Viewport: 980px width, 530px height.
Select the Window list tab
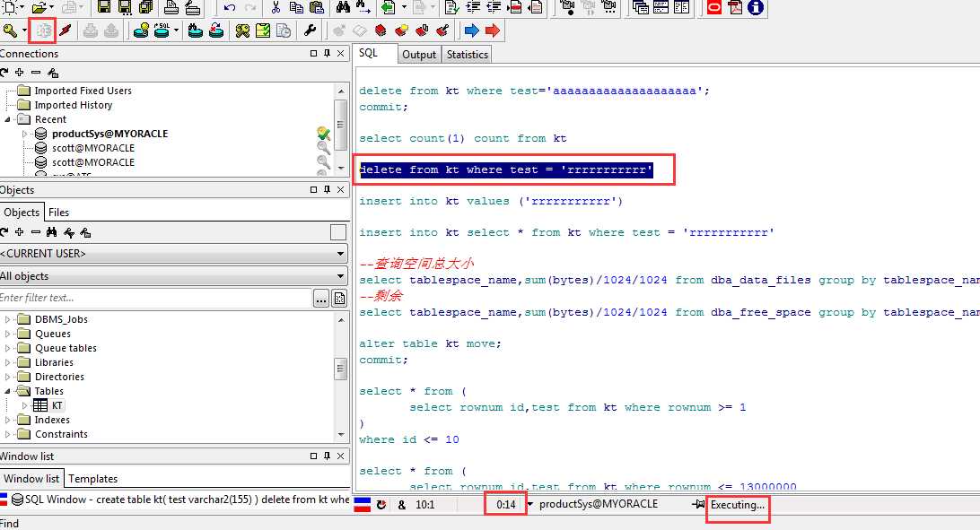coord(31,479)
